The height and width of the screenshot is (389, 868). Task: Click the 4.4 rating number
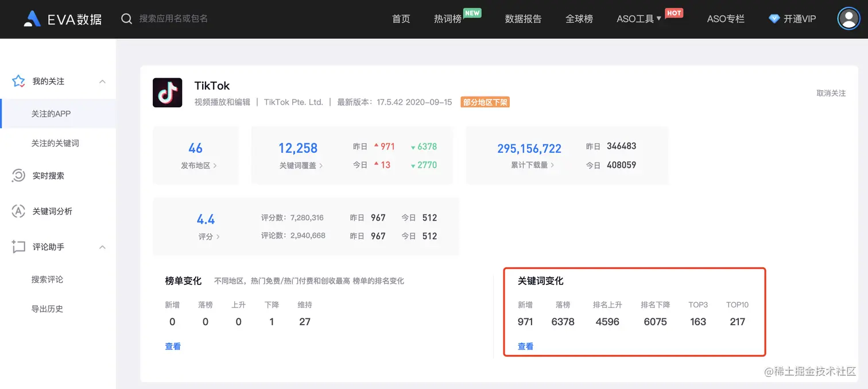[x=206, y=219]
